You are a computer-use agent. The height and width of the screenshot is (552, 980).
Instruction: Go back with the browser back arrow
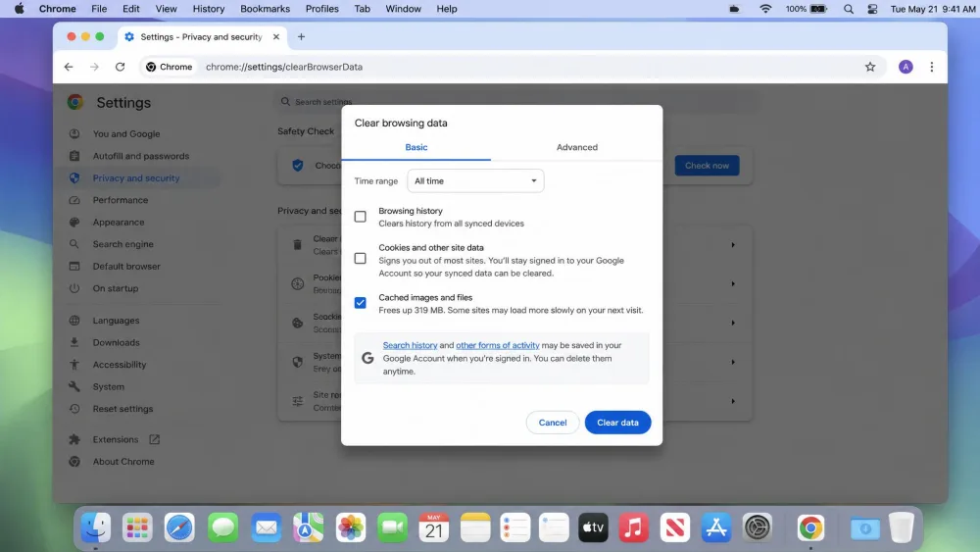click(x=69, y=67)
